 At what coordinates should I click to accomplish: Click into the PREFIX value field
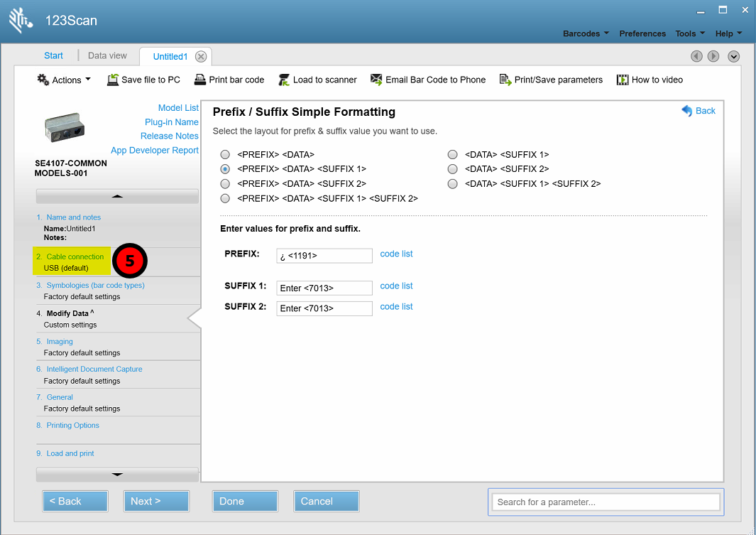pyautogui.click(x=324, y=256)
